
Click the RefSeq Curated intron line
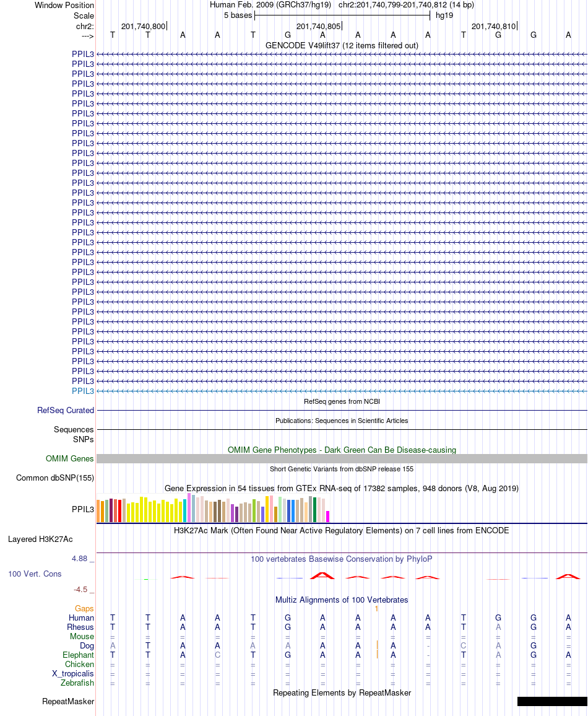click(342, 411)
